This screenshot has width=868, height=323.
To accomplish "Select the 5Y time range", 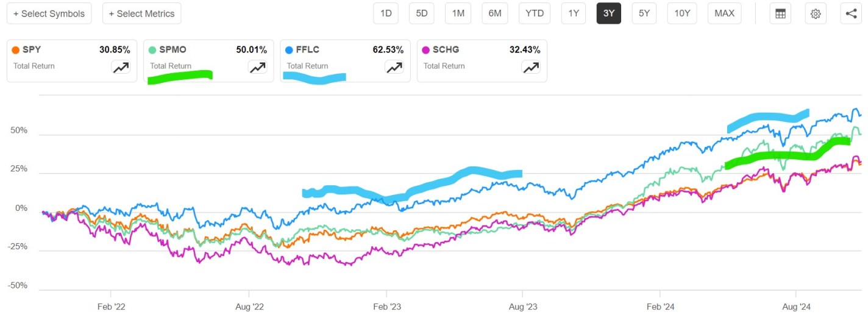I will (644, 13).
